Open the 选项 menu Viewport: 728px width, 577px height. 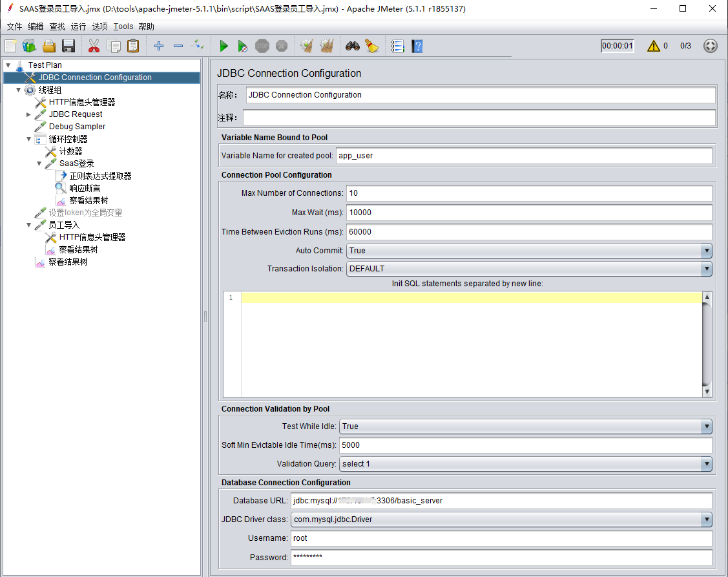tap(100, 26)
